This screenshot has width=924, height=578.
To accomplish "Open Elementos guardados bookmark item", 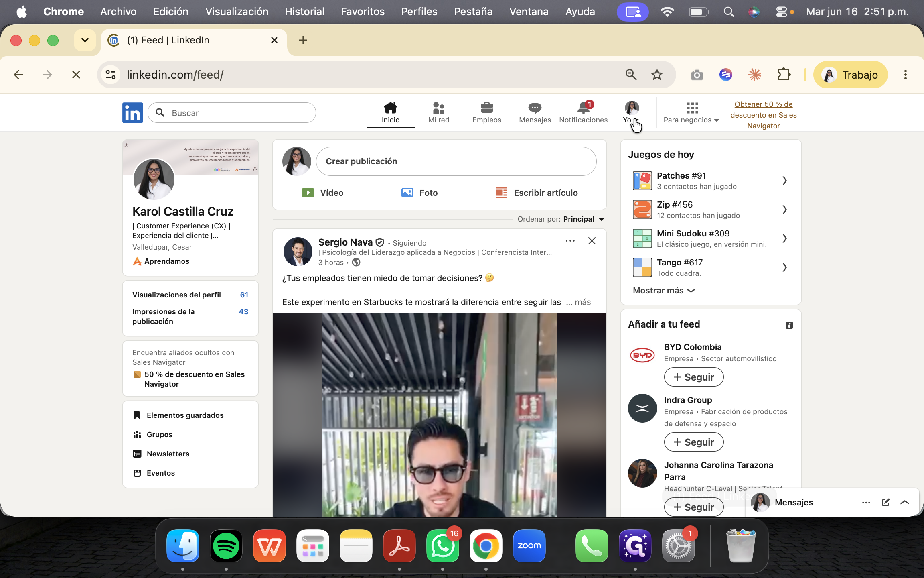I will (178, 415).
